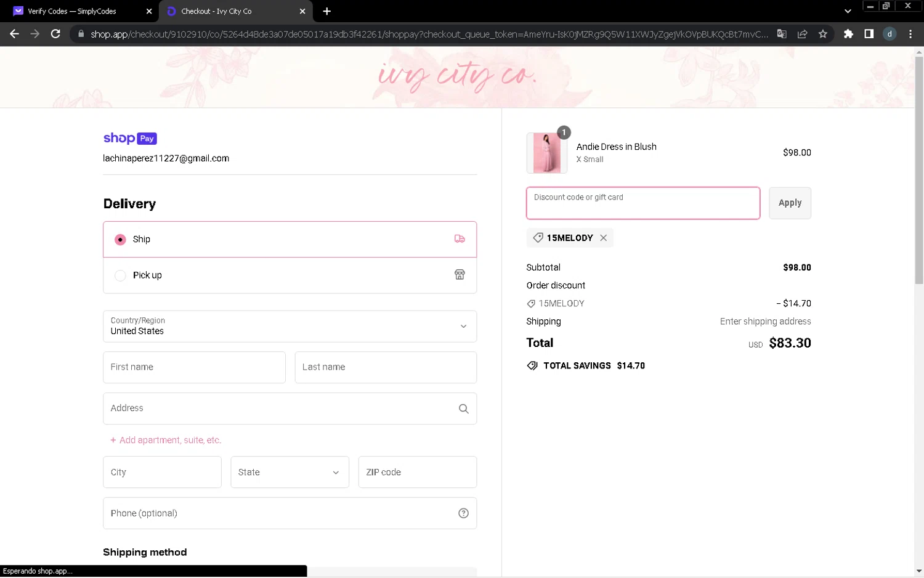Open the Chrome profile avatar
924x578 pixels.
click(x=890, y=34)
